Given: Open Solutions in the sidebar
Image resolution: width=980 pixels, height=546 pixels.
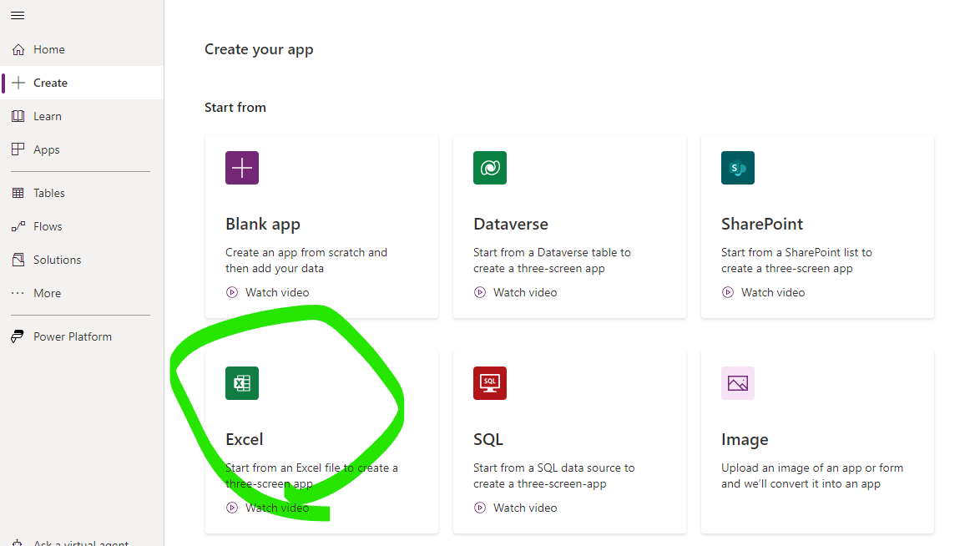Looking at the screenshot, I should 82,260.
